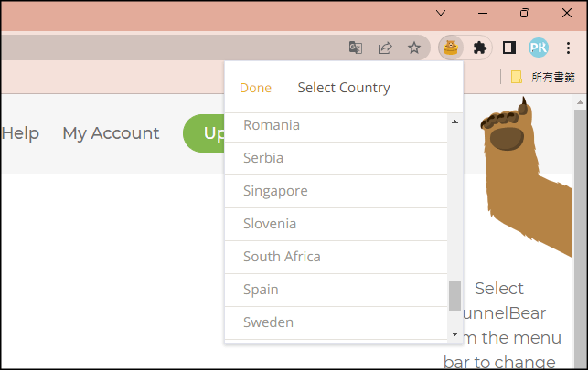Pick South Africa in the list

coord(336,258)
